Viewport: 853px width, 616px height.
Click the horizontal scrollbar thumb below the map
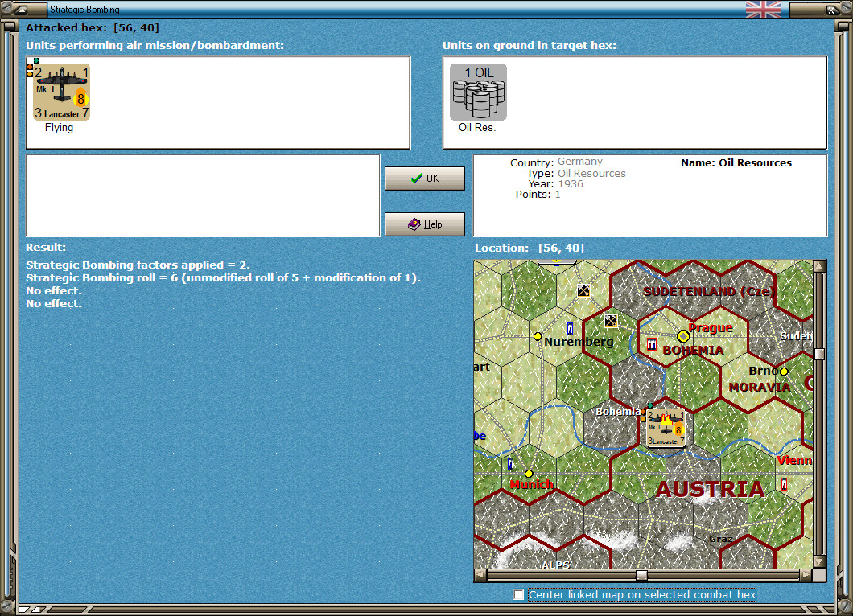pos(641,574)
